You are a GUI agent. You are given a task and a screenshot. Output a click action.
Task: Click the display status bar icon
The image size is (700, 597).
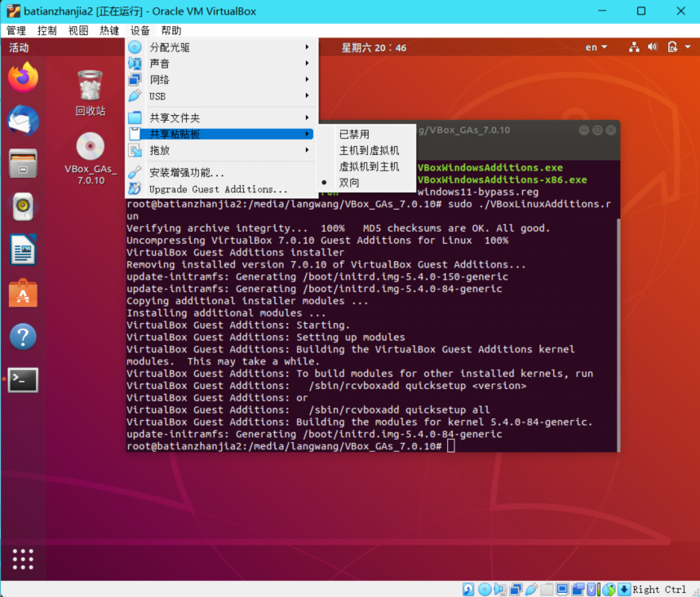[x=562, y=590]
